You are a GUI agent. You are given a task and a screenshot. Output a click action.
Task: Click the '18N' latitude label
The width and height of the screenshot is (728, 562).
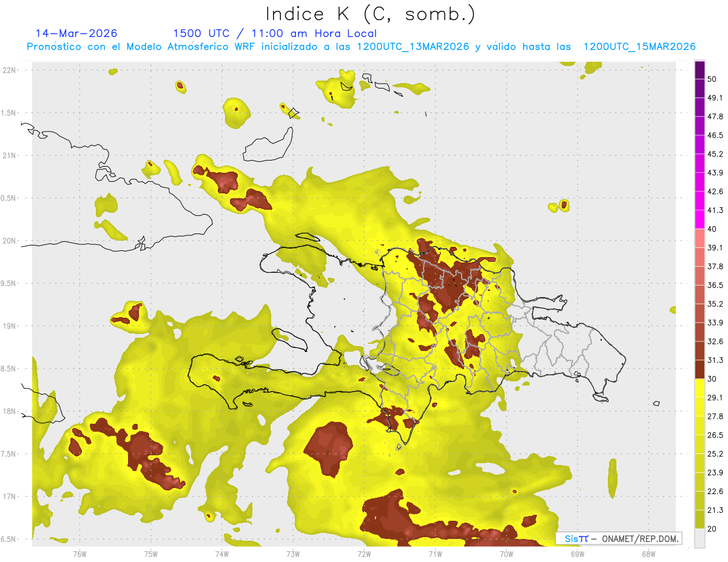click(9, 411)
